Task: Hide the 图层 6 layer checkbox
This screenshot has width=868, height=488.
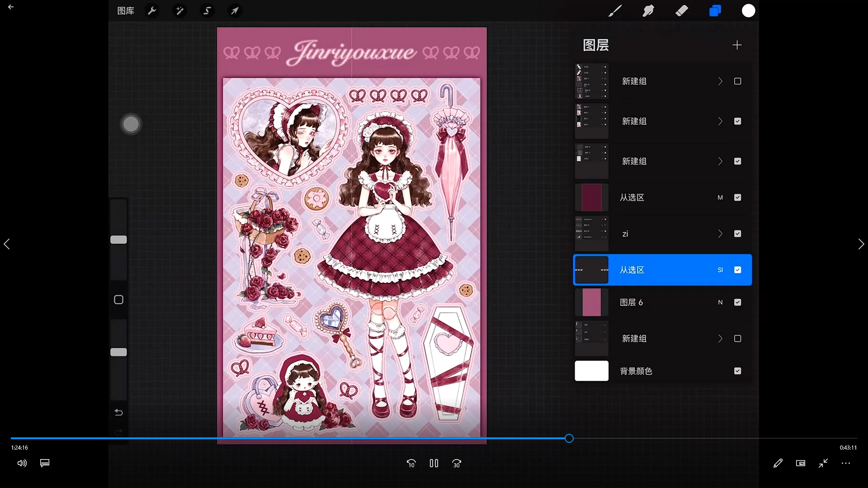Action: tap(737, 302)
